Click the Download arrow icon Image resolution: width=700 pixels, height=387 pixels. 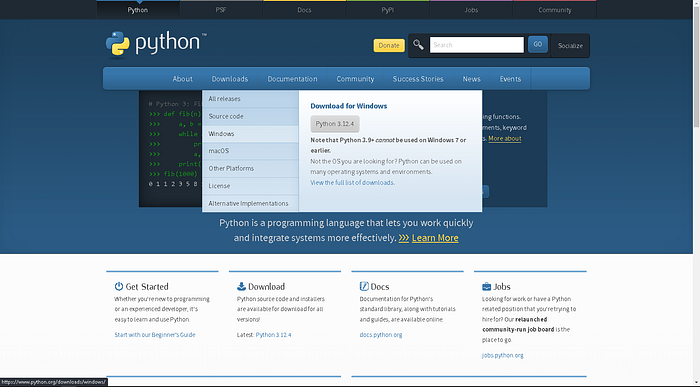click(x=242, y=286)
